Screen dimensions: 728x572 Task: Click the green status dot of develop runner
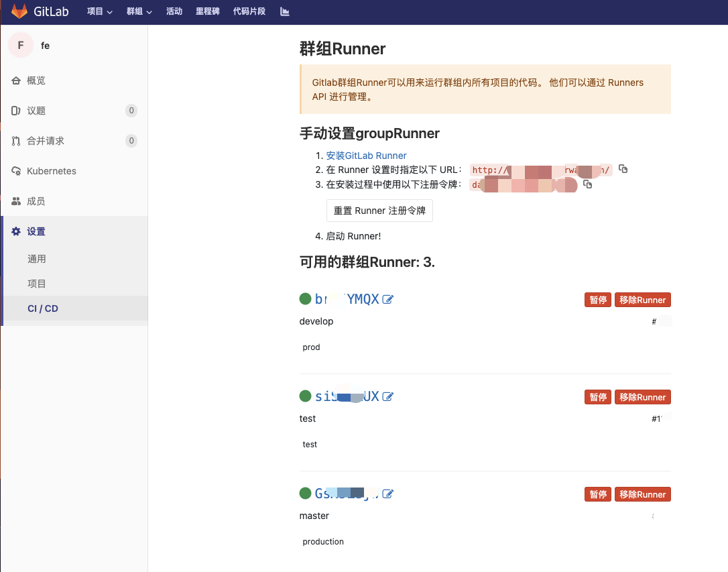click(x=305, y=299)
